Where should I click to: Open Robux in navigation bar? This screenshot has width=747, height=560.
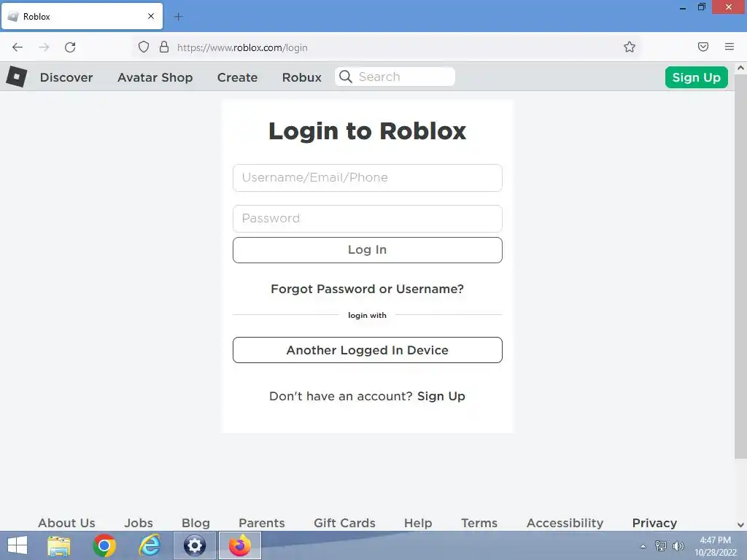tap(301, 77)
